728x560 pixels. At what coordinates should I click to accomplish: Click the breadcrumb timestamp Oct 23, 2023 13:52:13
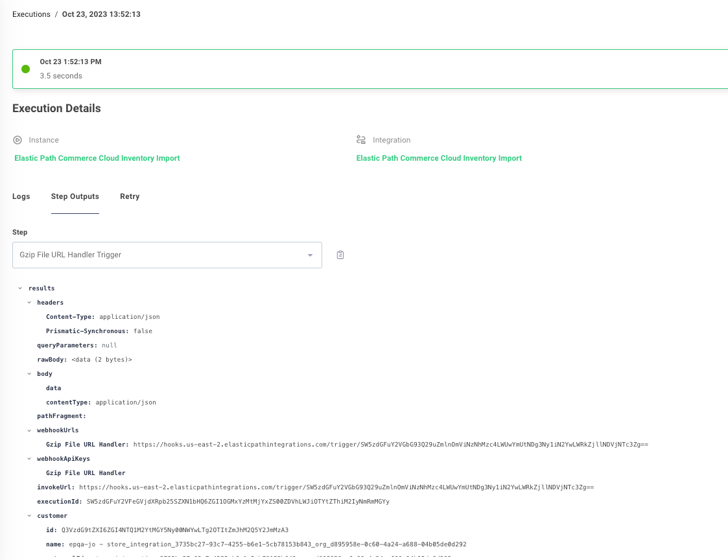(x=101, y=14)
